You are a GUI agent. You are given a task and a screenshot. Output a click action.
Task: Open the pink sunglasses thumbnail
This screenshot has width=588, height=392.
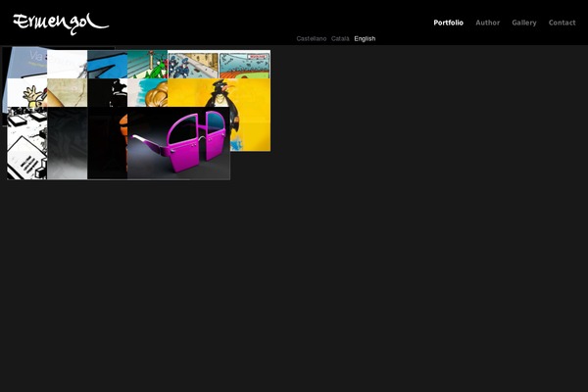point(179,143)
